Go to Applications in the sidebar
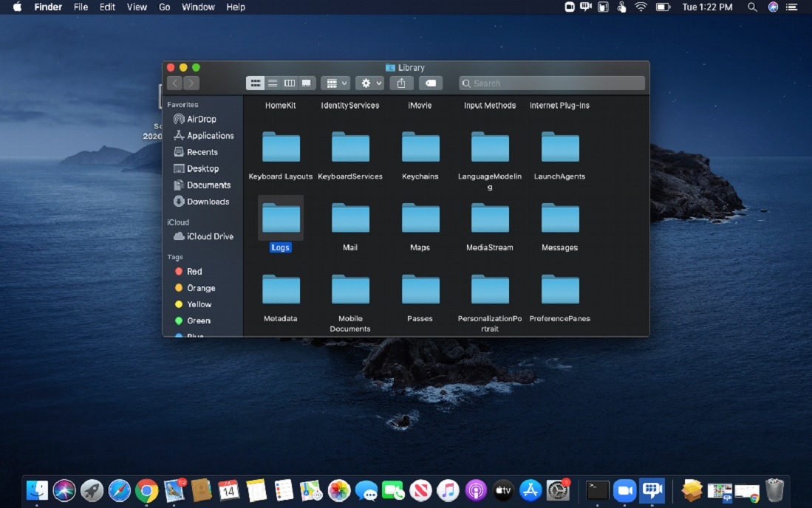The width and height of the screenshot is (812, 508). (x=202, y=136)
